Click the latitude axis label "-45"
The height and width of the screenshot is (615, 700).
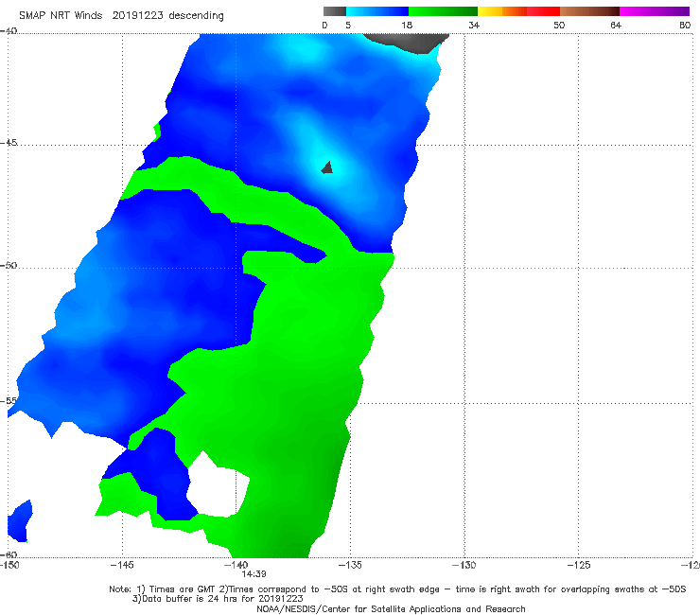tap(9, 143)
